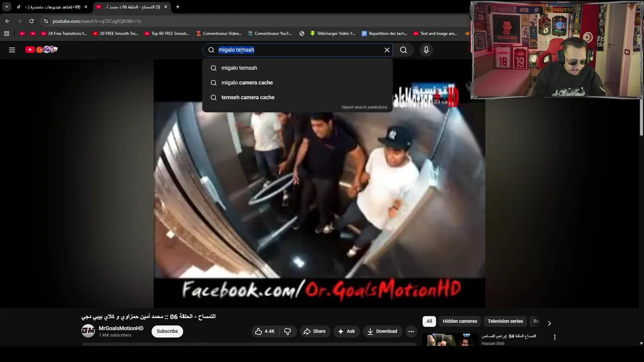This screenshot has width=644, height=362.
Task: Choose suggestion 'migalo temsah'
Action: point(297,68)
